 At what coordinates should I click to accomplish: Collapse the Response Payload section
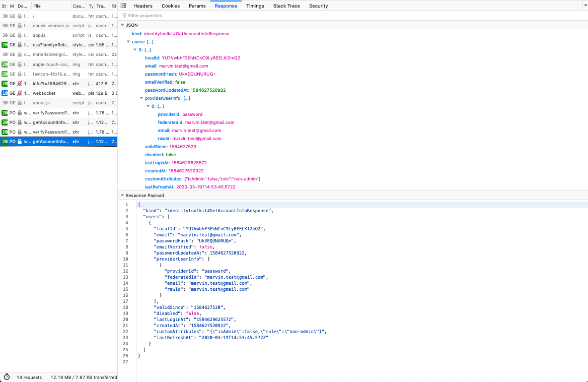[x=122, y=196]
